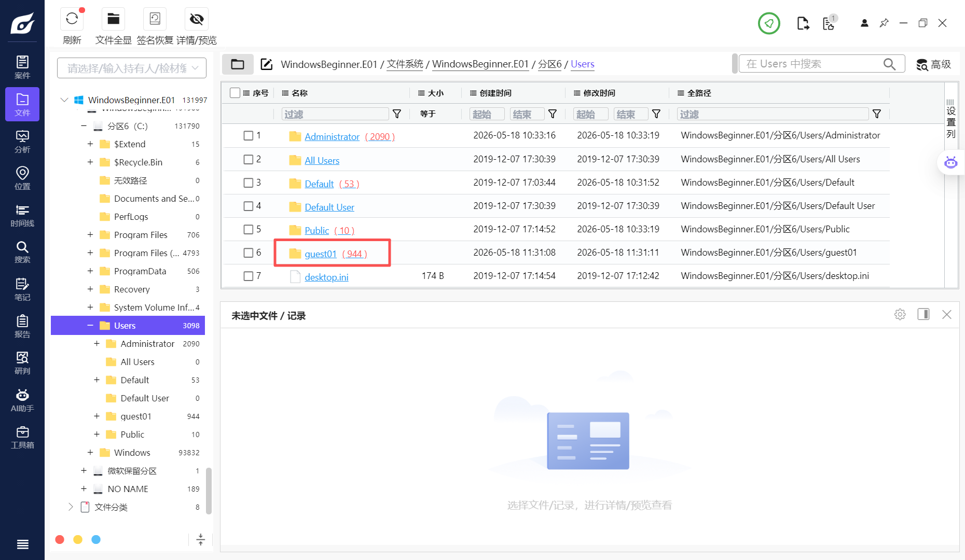Expand the Windows folder node

click(90, 453)
